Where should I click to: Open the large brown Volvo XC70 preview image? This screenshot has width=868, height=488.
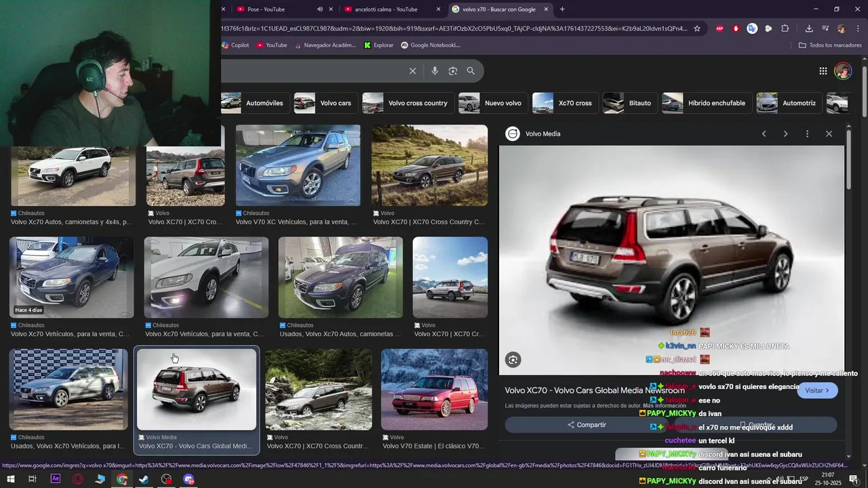pos(672,260)
